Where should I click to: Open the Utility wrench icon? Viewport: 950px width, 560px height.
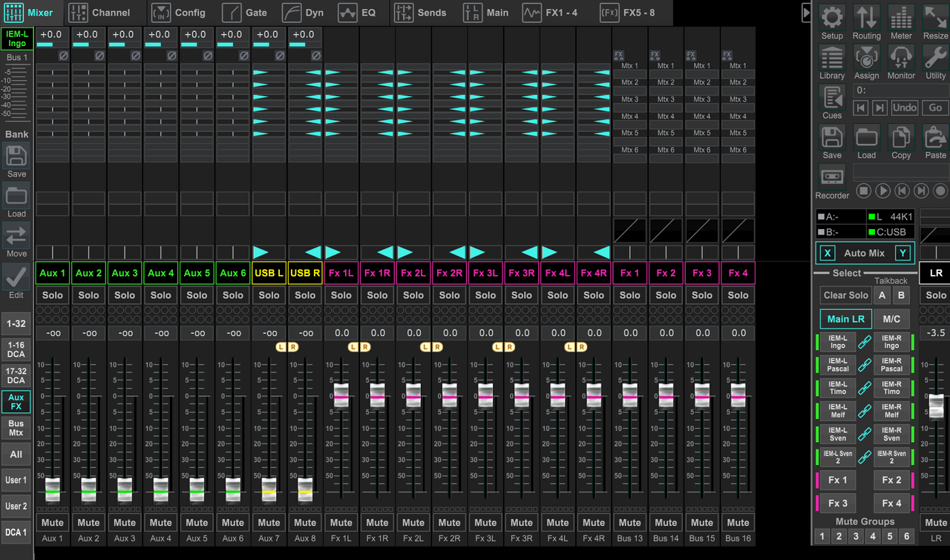click(935, 58)
